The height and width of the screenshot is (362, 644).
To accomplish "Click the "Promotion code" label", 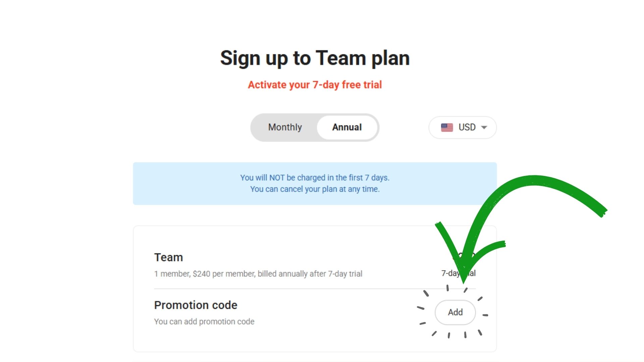I will 196,305.
